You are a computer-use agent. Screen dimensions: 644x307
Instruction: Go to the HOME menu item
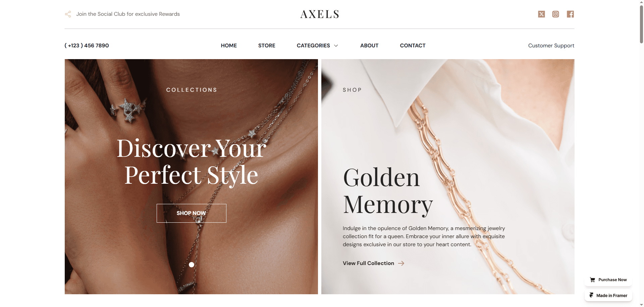tap(229, 46)
